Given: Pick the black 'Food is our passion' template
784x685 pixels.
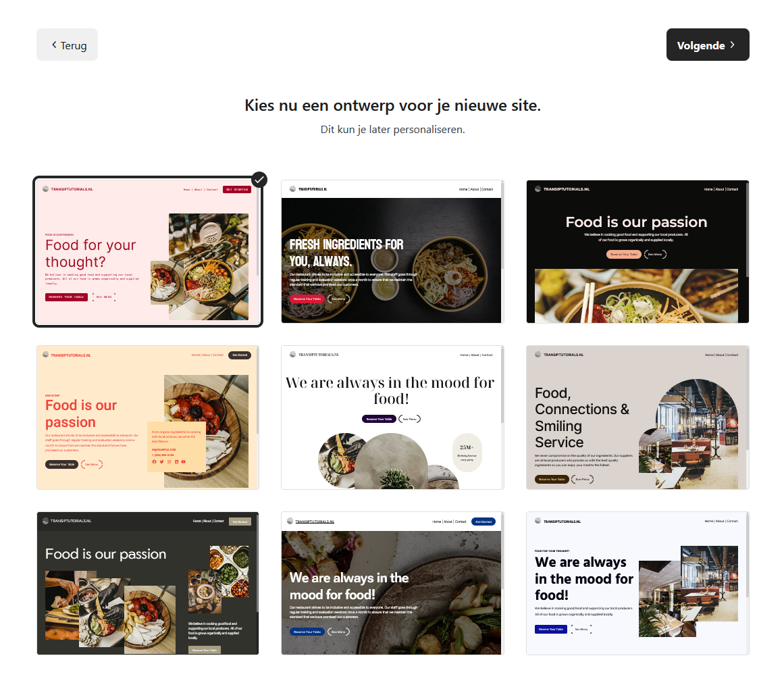Looking at the screenshot, I should tap(637, 252).
